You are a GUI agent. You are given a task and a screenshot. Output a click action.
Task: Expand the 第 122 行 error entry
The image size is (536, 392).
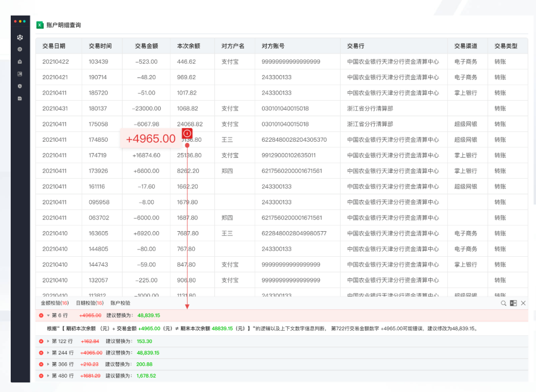pyautogui.click(x=48, y=341)
